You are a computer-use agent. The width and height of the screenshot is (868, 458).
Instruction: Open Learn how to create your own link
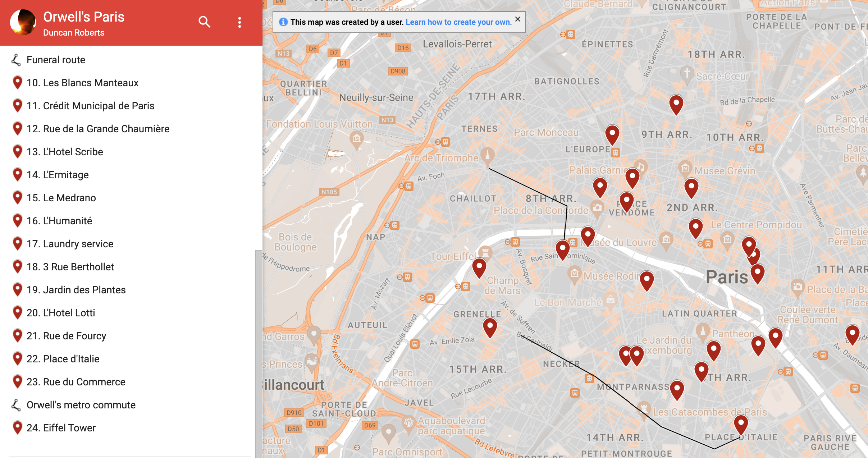click(x=458, y=22)
